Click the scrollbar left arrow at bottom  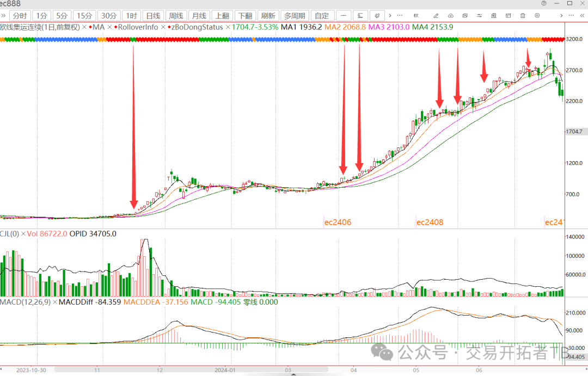(x=1, y=369)
